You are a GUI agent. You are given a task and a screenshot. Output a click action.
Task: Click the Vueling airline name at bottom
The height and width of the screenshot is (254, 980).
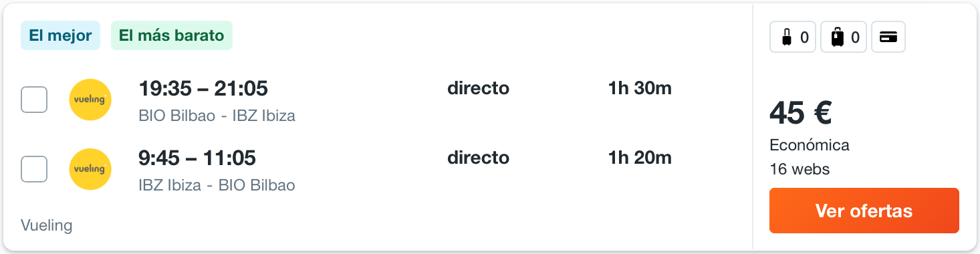(47, 225)
